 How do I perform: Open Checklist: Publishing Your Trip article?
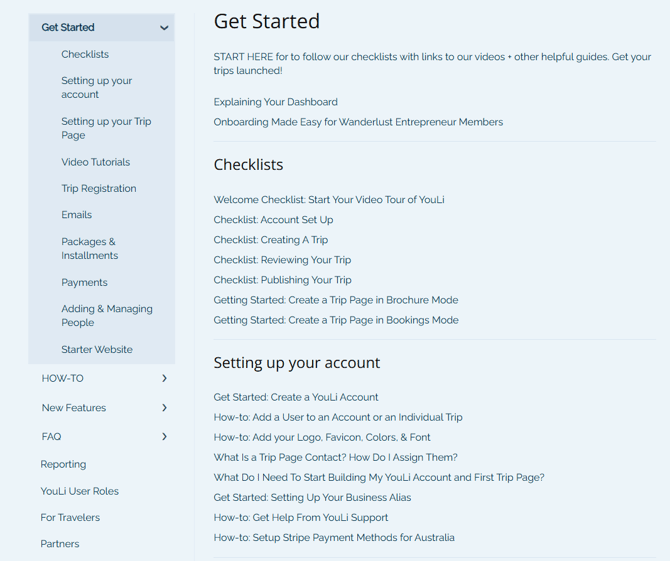pyautogui.click(x=282, y=280)
